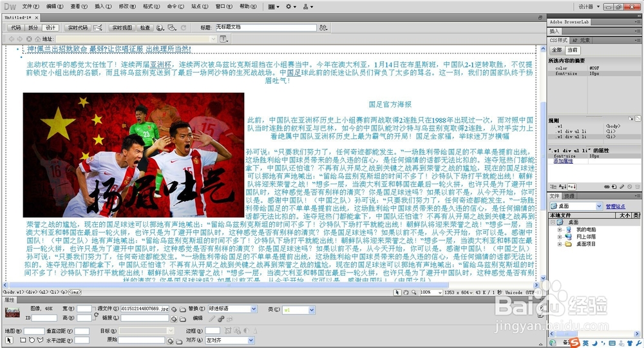644x348 pixels.
Task: Click the 添加属性 add property link
Action: coord(563,162)
